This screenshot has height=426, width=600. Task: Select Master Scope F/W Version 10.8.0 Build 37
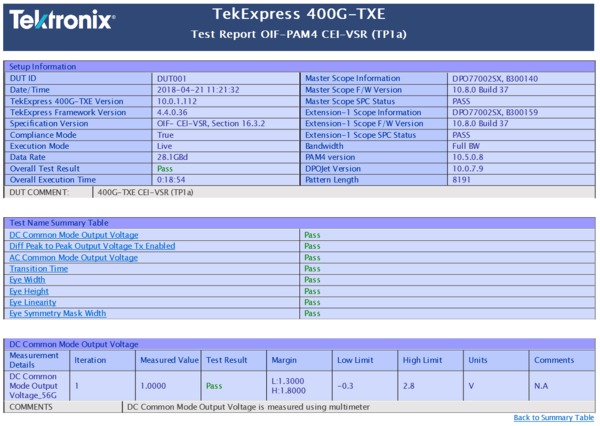480,90
